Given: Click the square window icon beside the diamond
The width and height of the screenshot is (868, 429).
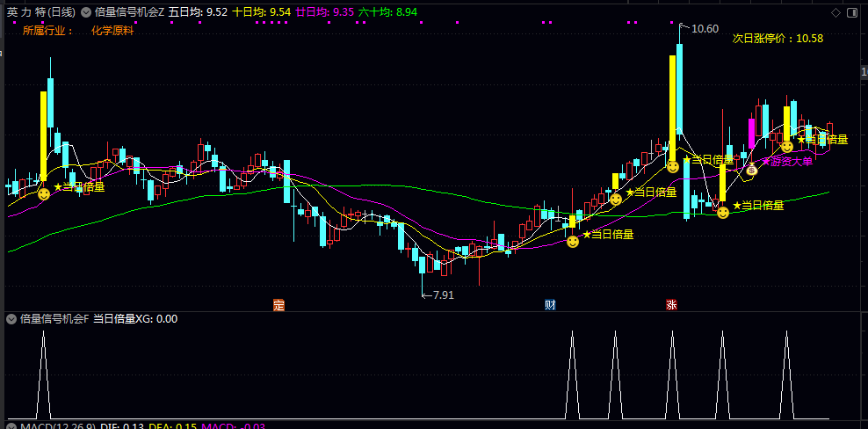Looking at the screenshot, I should (852, 13).
